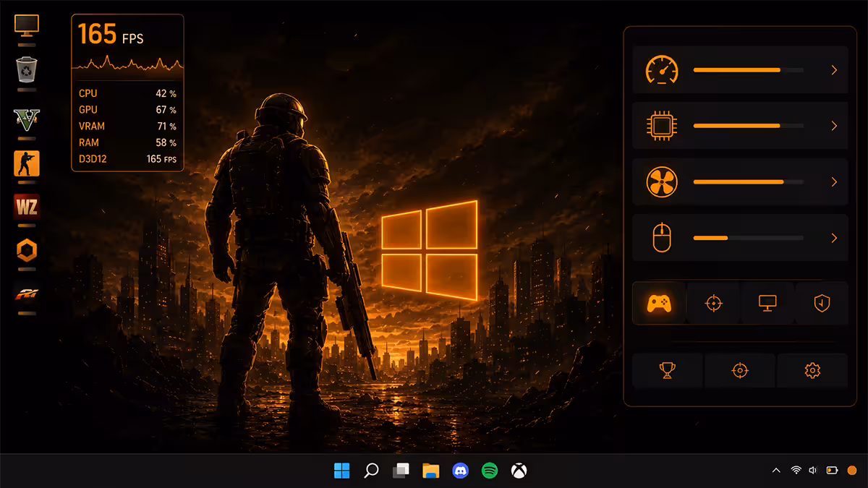Launch the racing game shortcut below the hexagon
Image resolution: width=868 pixels, height=488 pixels.
(x=27, y=294)
